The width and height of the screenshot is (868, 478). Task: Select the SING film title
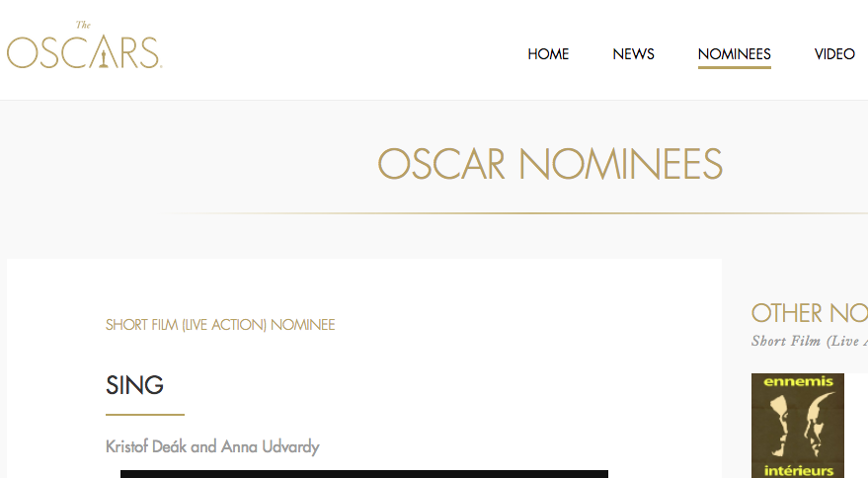pos(134,385)
